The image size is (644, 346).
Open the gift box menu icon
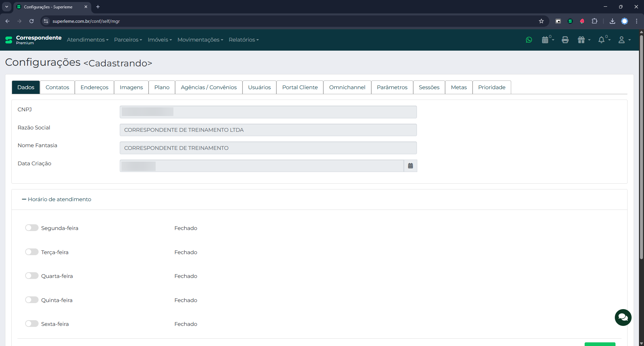point(582,40)
